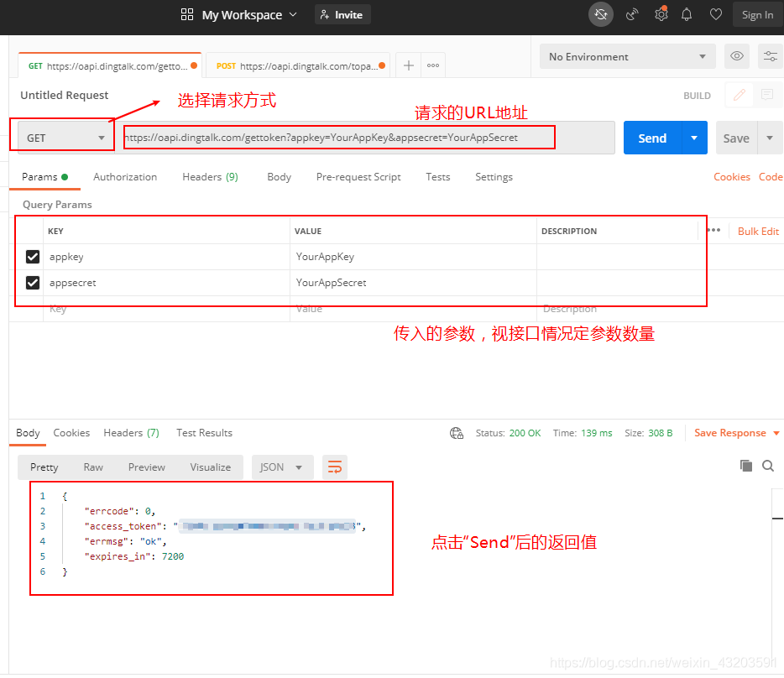This screenshot has width=784, height=678.
Task: Switch to the POST topapi request tab
Action: (299, 66)
